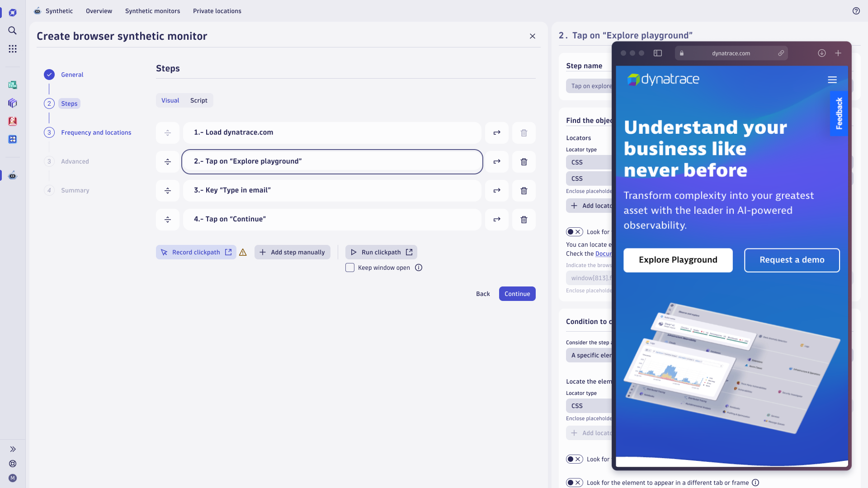
Task: Select the Advanced wizard step
Action: pyautogui.click(x=75, y=161)
